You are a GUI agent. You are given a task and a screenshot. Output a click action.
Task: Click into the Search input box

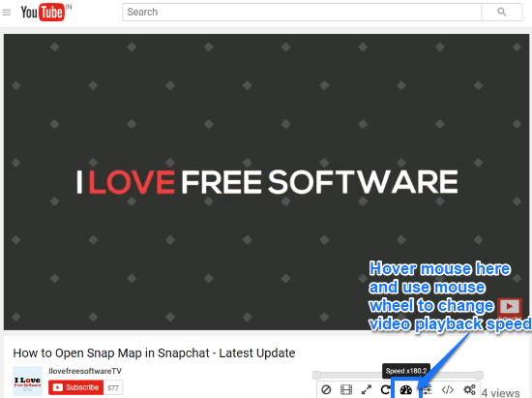[x=302, y=13]
